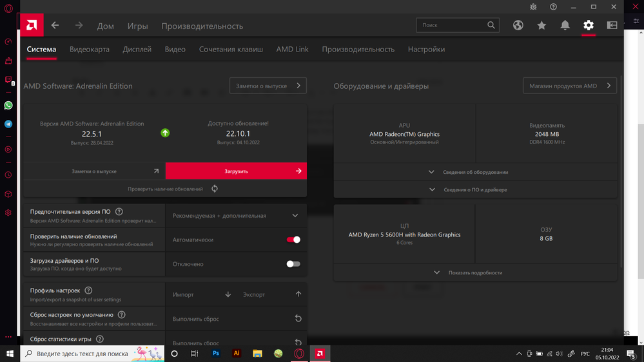This screenshot has height=362, width=644.
Task: Click the bug report icon
Action: click(x=533, y=6)
